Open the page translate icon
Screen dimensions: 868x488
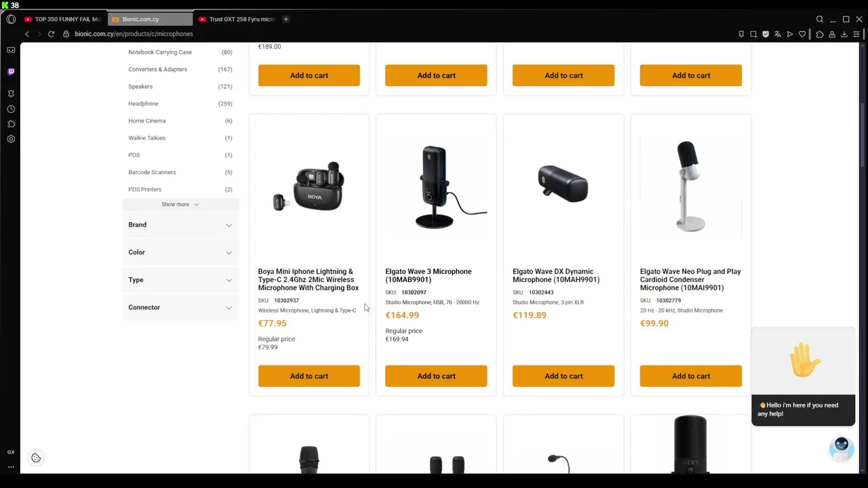point(778,34)
